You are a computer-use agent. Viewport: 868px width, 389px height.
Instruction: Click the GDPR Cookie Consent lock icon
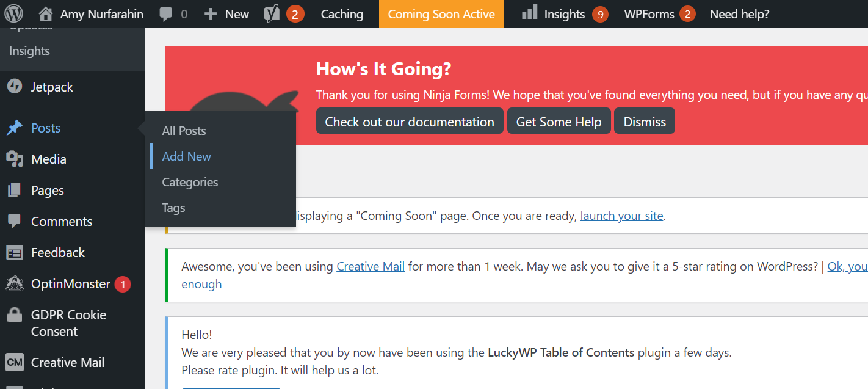pos(14,315)
